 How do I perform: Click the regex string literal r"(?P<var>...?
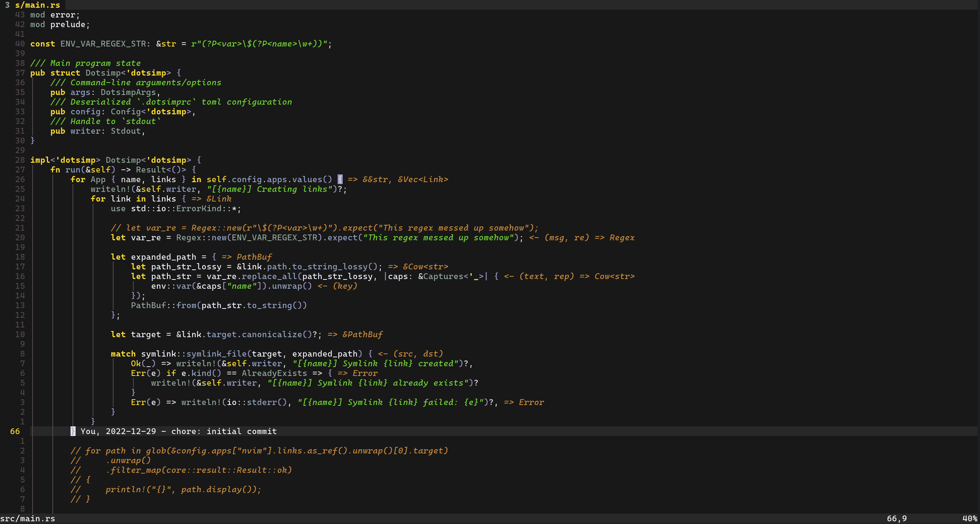[259, 44]
